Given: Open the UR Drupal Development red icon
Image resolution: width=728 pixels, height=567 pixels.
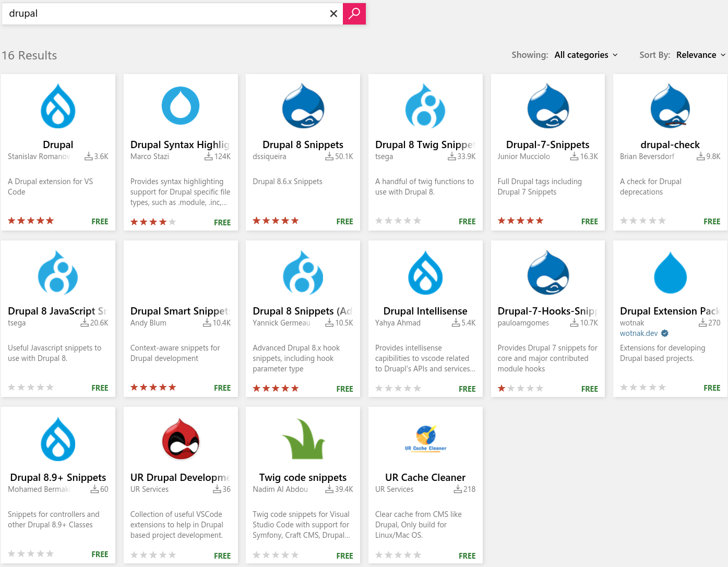Looking at the screenshot, I should point(181,439).
